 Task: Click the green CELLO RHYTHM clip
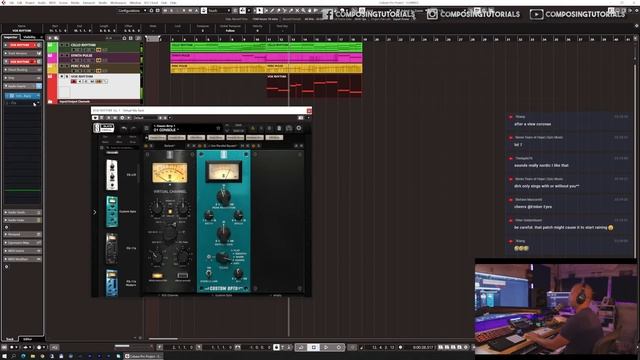coord(266,47)
